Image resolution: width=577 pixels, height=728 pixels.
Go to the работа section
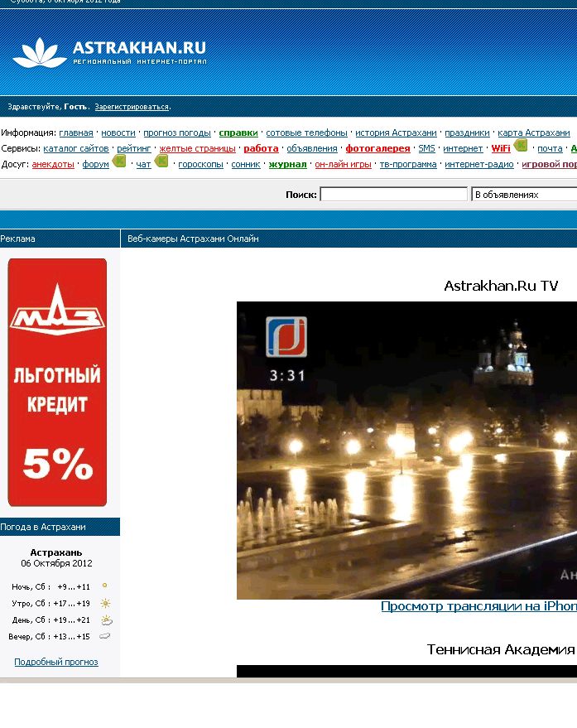coord(261,148)
